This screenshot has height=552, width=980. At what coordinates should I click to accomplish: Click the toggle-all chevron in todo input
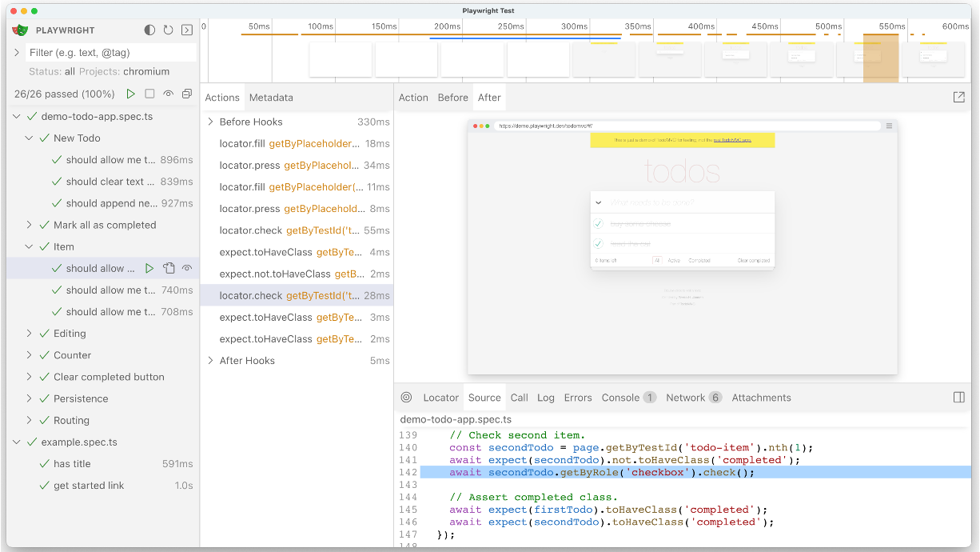point(599,203)
